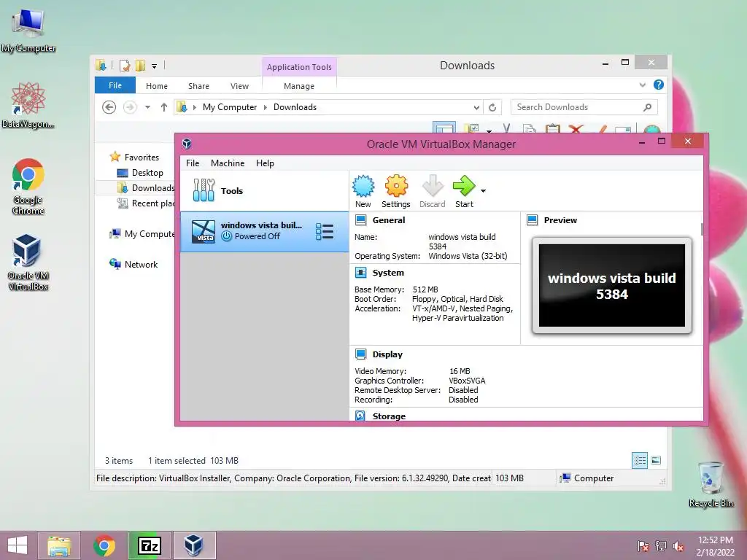Switch explorer to details view icon
The image size is (747, 560).
coord(640,460)
